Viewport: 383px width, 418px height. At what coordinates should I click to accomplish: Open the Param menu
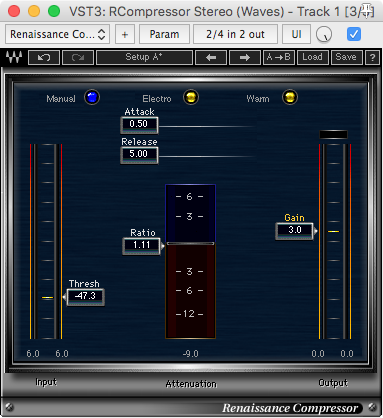[164, 34]
